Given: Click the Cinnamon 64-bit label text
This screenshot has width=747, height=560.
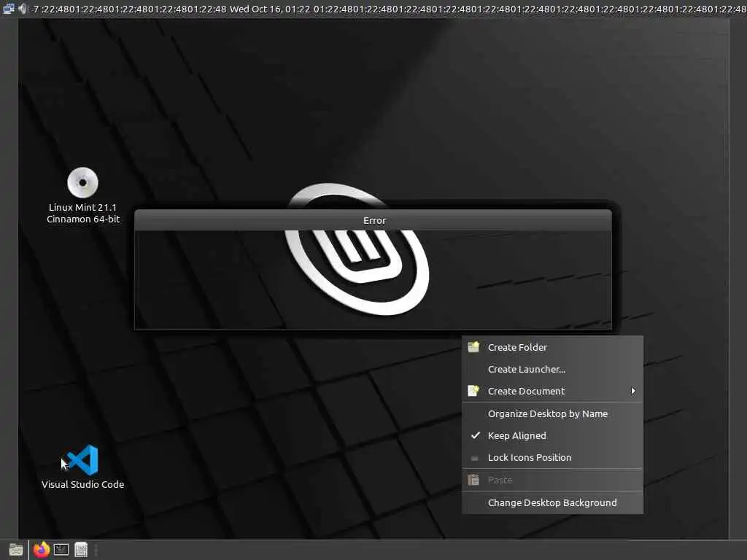Looking at the screenshot, I should [x=83, y=219].
